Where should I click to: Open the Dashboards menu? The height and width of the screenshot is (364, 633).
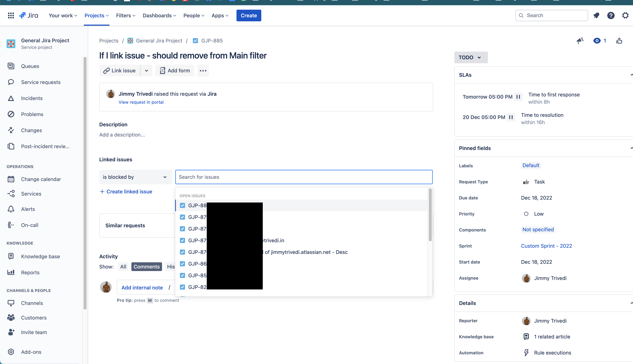(159, 15)
